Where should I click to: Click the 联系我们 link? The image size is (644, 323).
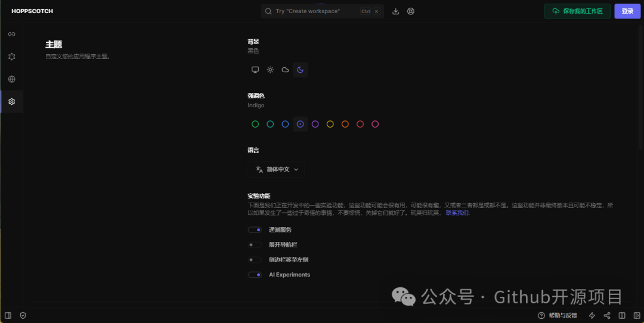point(457,213)
